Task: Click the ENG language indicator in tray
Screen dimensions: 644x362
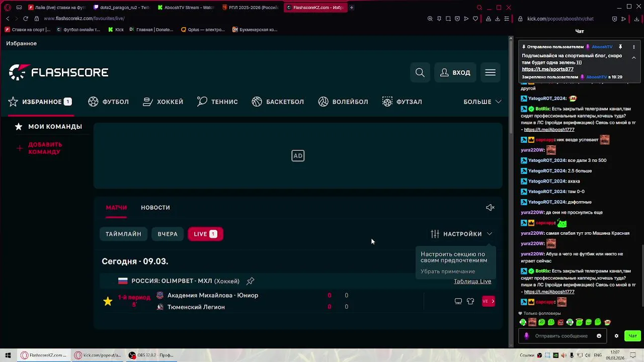Action: click(x=598, y=355)
